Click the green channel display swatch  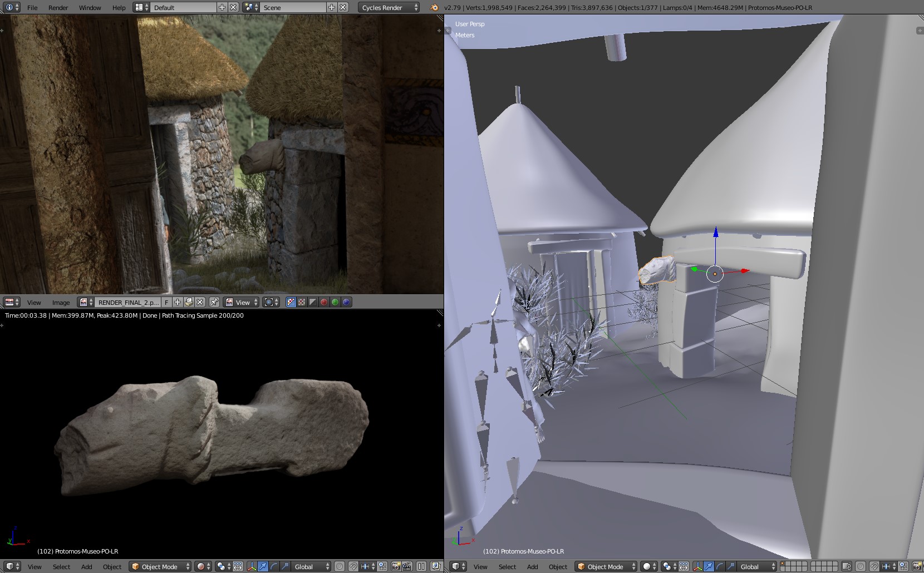pos(335,302)
